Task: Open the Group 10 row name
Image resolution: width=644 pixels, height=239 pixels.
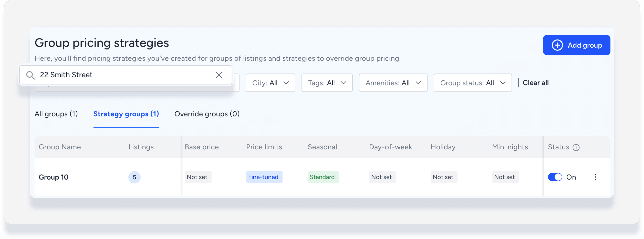Action: tap(54, 177)
